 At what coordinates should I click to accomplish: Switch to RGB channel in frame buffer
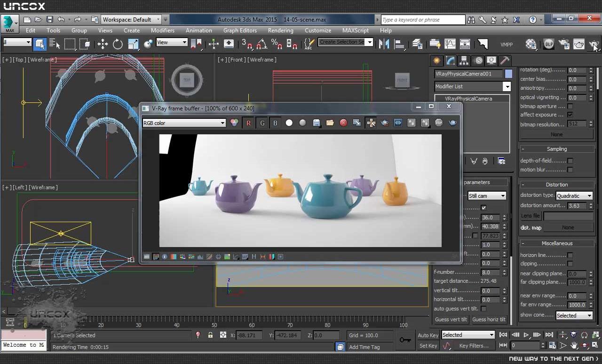click(x=234, y=123)
